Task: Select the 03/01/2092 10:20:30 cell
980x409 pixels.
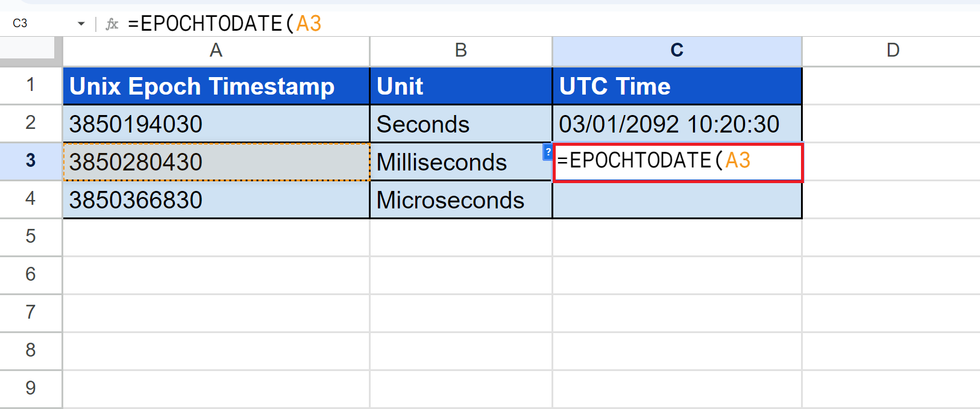Action: [x=676, y=124]
